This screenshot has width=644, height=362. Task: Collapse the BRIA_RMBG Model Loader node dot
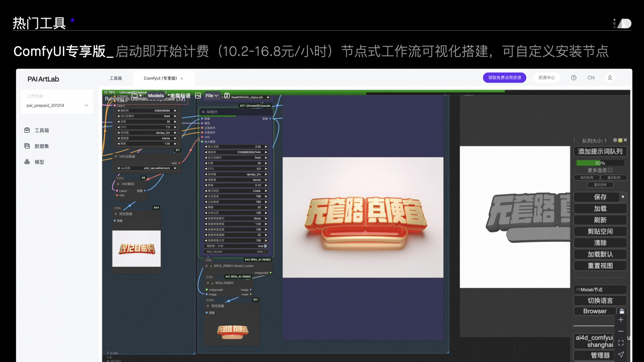point(206,266)
